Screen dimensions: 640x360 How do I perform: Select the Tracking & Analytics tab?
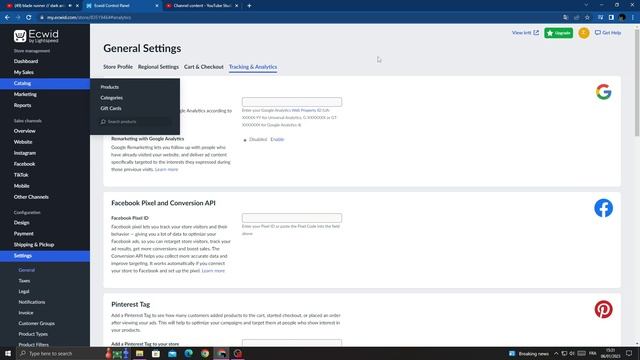(253, 67)
